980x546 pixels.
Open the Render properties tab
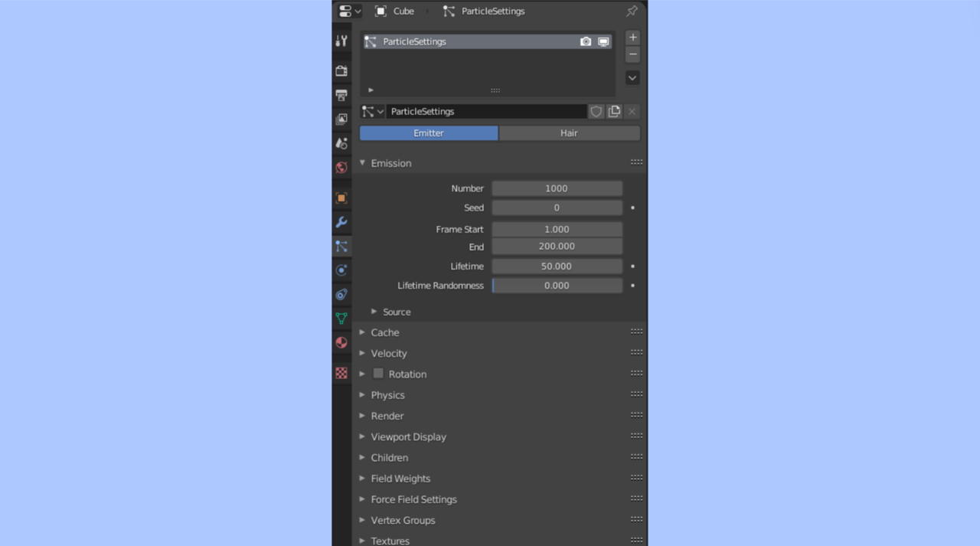click(341, 71)
